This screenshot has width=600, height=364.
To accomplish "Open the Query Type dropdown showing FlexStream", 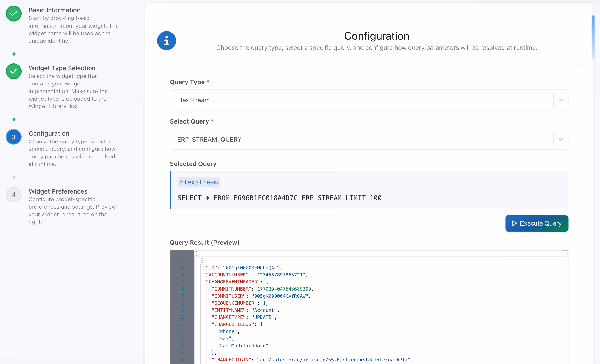I will click(x=369, y=100).
